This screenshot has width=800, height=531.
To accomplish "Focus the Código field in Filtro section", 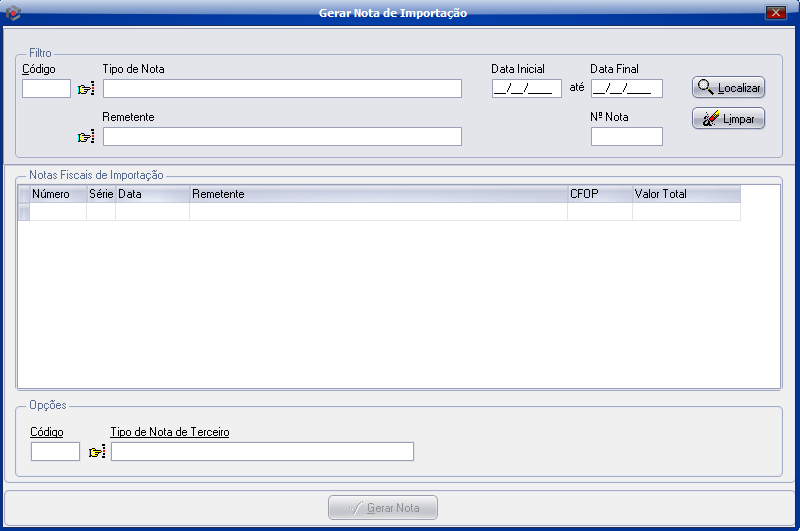I will (x=46, y=88).
